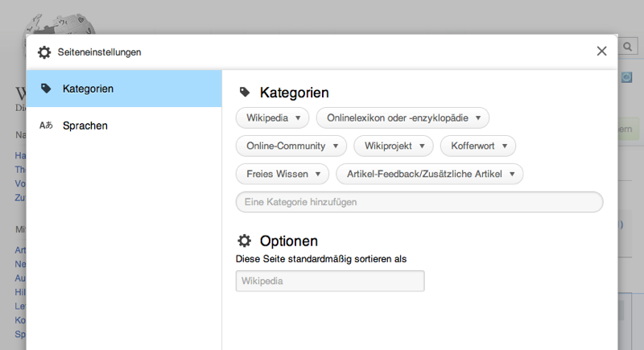Open the Wikipedia category dropdown arrow
Image resolution: width=644 pixels, height=350 pixels.
click(x=298, y=118)
